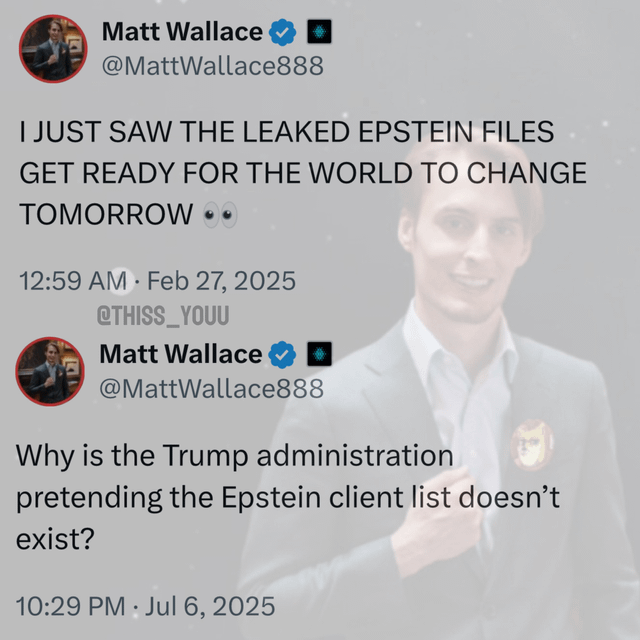The height and width of the screenshot is (640, 640).
Task: Click the LEAKED EPSTEIN FILES tweet text
Action: (x=303, y=173)
